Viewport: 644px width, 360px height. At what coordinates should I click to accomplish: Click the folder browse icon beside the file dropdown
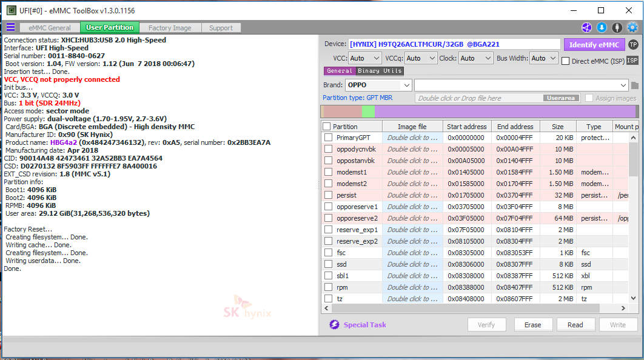point(634,85)
